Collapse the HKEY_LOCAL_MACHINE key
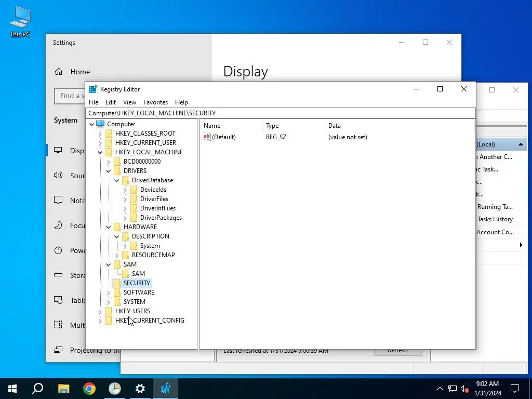Image resolution: width=532 pixels, height=399 pixels. coord(100,152)
